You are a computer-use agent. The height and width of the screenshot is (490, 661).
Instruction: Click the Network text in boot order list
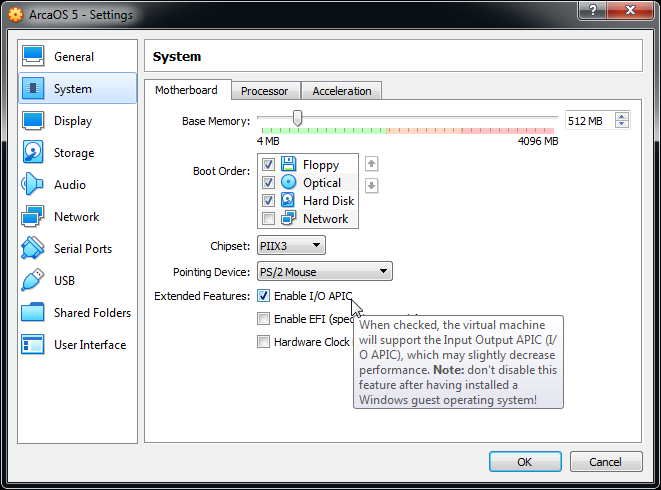pos(326,219)
